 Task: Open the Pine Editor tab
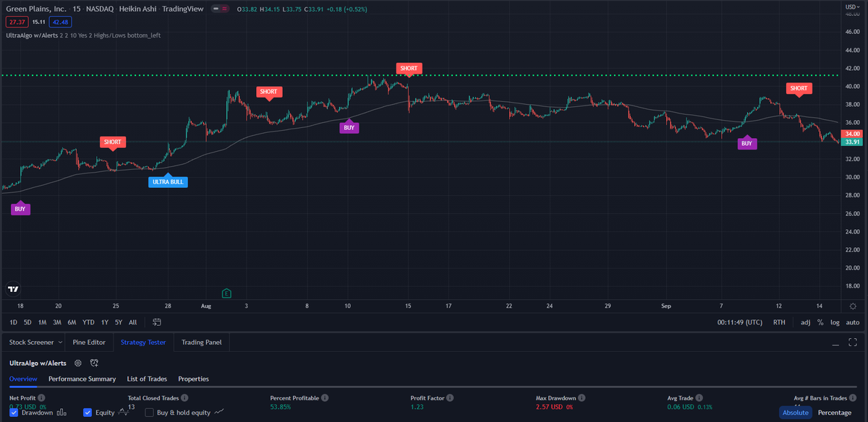click(x=89, y=342)
